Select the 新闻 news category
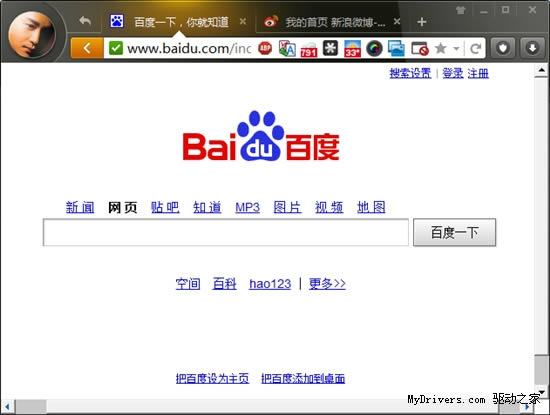 [x=80, y=207]
